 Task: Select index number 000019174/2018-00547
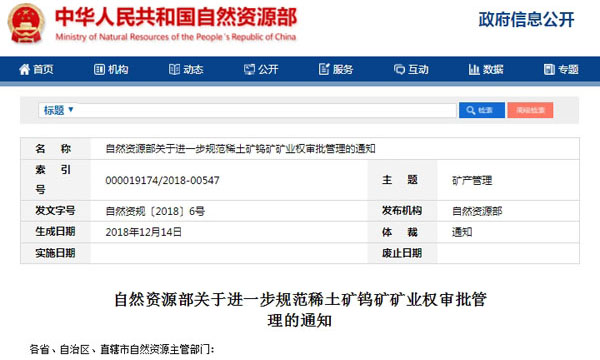pos(163,180)
